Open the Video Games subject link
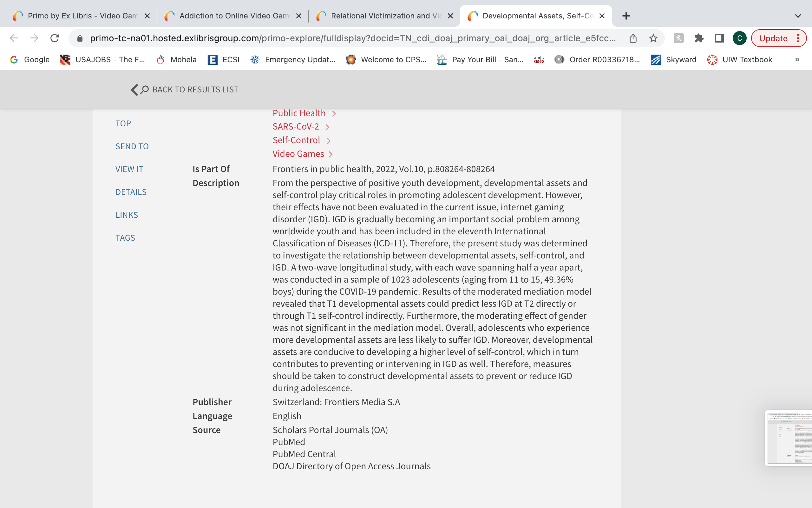The height and width of the screenshot is (508, 812). tap(298, 154)
